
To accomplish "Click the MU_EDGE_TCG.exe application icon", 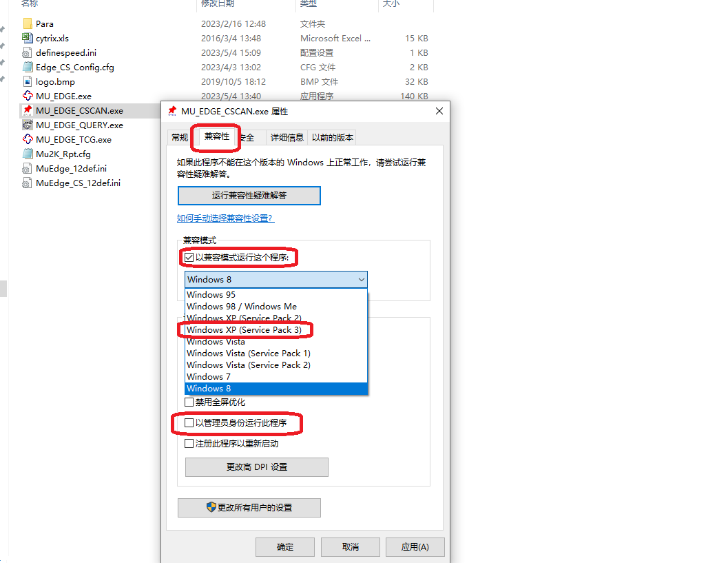I will pyautogui.click(x=28, y=139).
